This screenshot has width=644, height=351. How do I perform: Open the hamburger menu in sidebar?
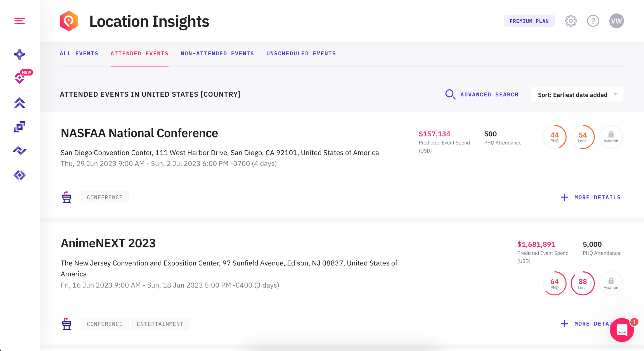click(20, 21)
